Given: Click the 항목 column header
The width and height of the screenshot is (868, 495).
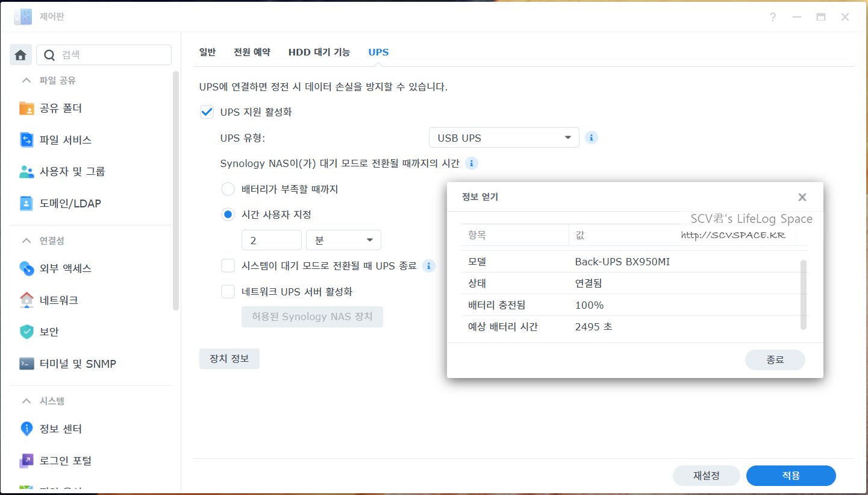Looking at the screenshot, I should coord(515,235).
